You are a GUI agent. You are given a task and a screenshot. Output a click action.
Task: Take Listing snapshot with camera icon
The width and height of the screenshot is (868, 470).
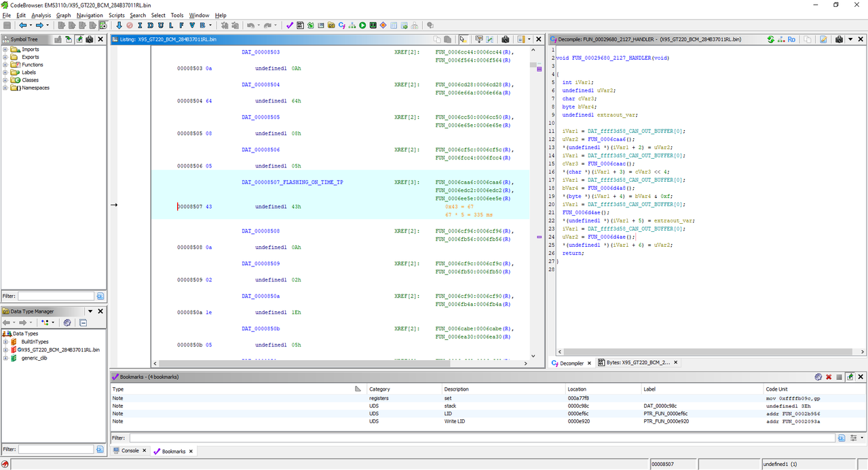tap(505, 39)
